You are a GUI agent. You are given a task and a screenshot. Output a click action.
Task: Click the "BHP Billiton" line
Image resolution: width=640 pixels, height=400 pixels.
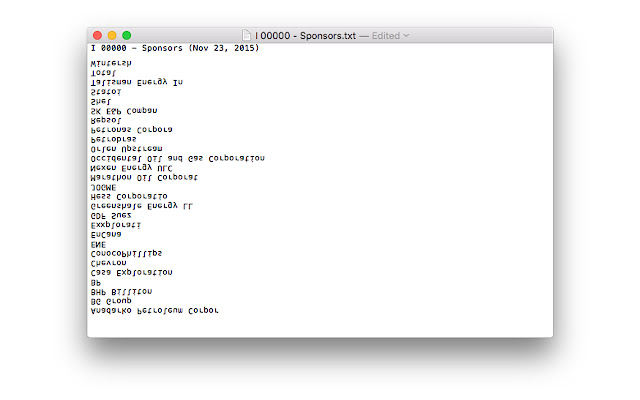pos(121,292)
